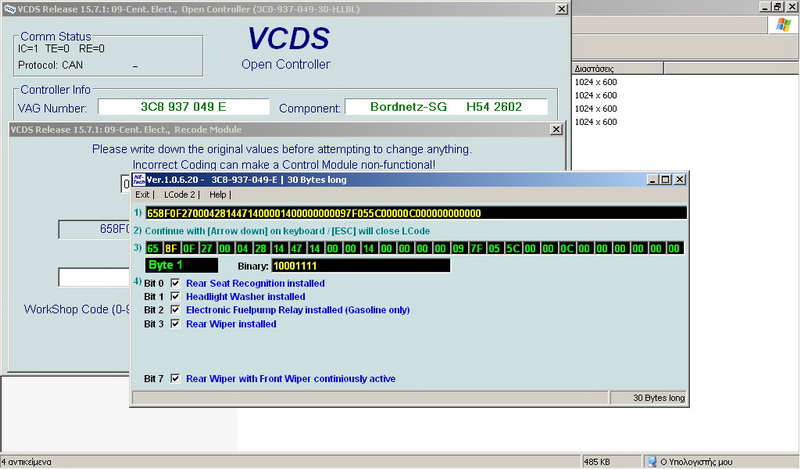This screenshot has height=469, width=800.
Task: Toggle Bit 3 Rear Wiper installed checkbox
Action: click(x=175, y=324)
